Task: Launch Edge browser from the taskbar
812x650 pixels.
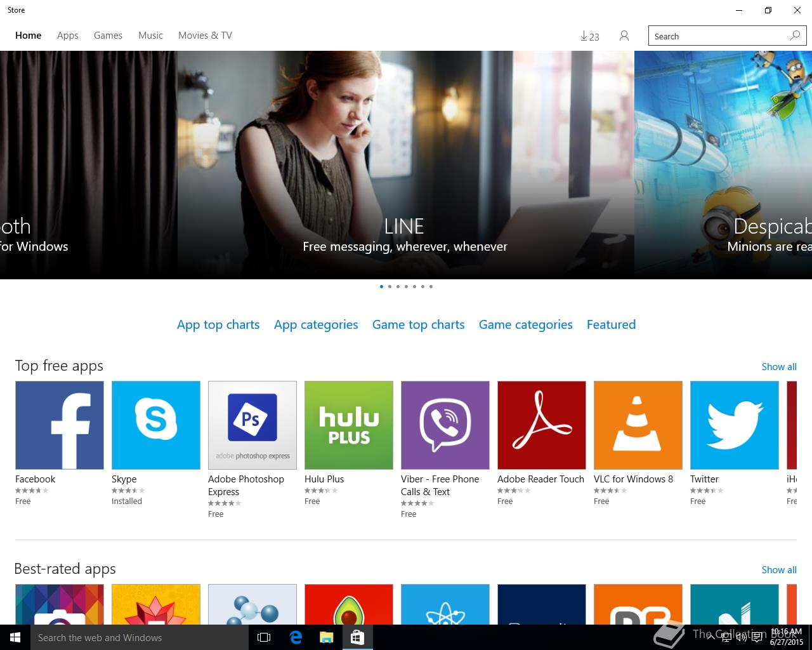Action: pyautogui.click(x=296, y=637)
